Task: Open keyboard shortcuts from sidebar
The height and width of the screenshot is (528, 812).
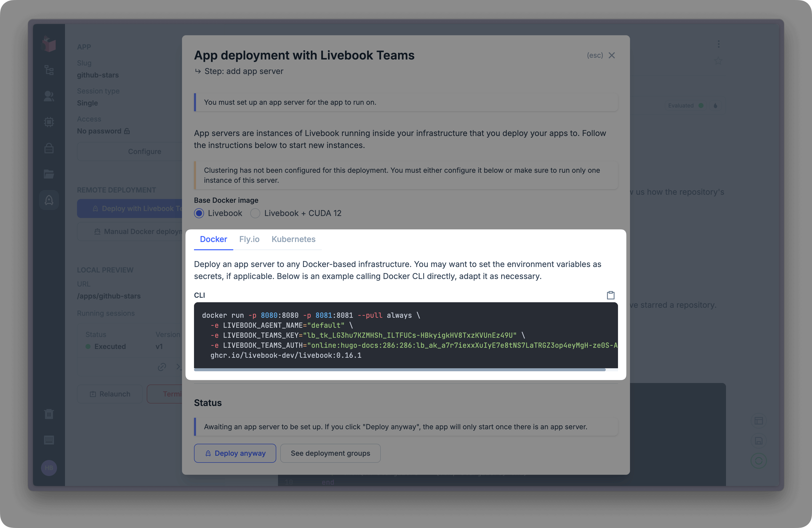Action: click(x=49, y=440)
